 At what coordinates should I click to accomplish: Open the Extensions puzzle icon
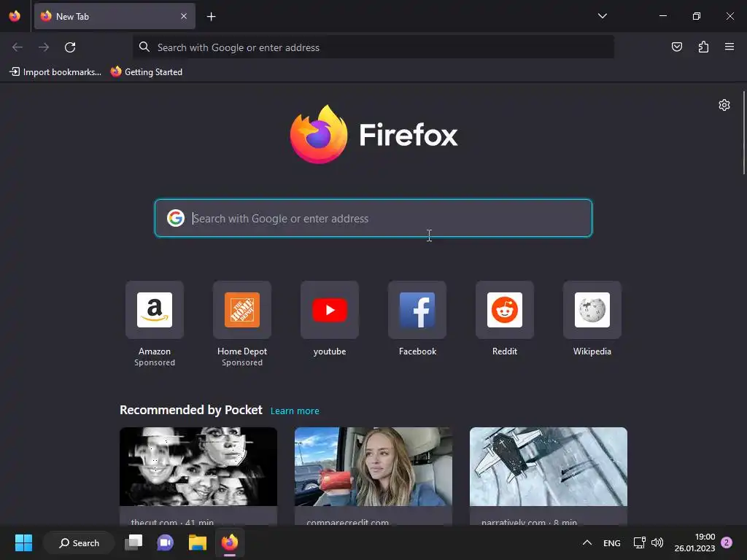click(x=703, y=47)
